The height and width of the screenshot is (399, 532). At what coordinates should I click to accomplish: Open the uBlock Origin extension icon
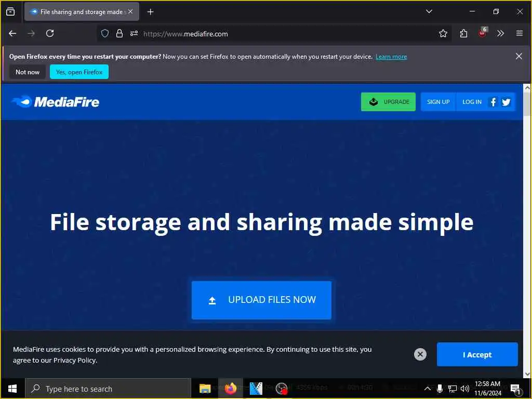coord(483,33)
